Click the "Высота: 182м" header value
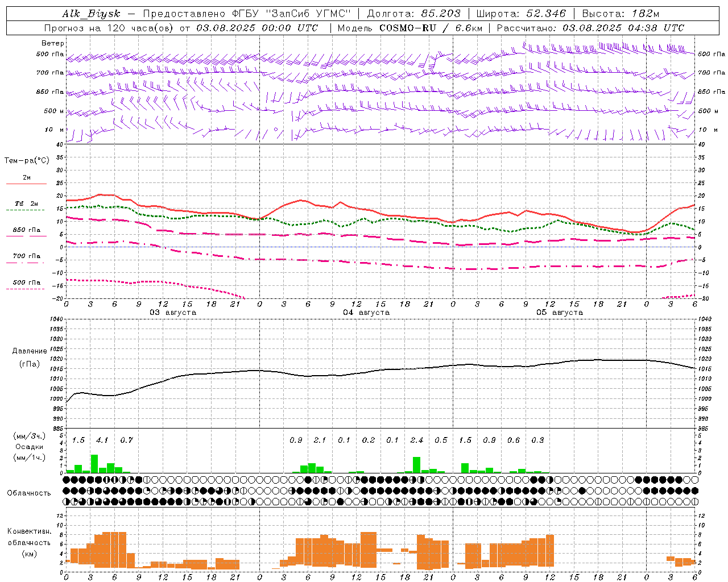Viewport: 728px width, 582px height. 621,14
